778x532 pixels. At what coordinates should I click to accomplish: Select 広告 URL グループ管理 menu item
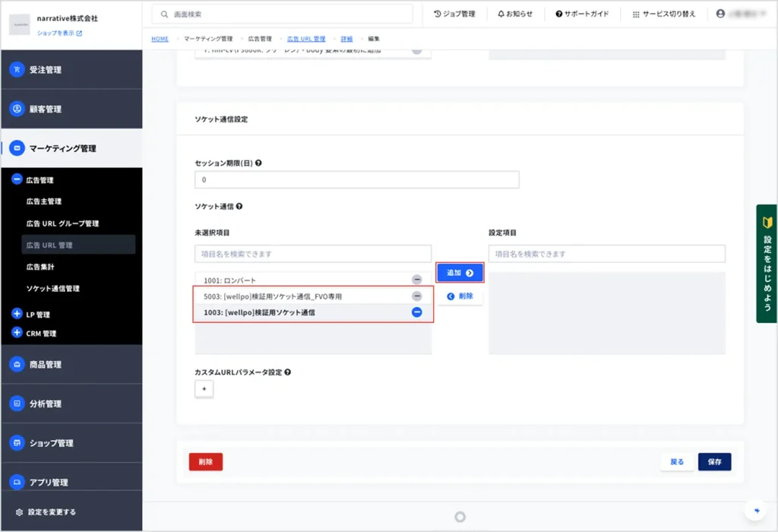[62, 223]
